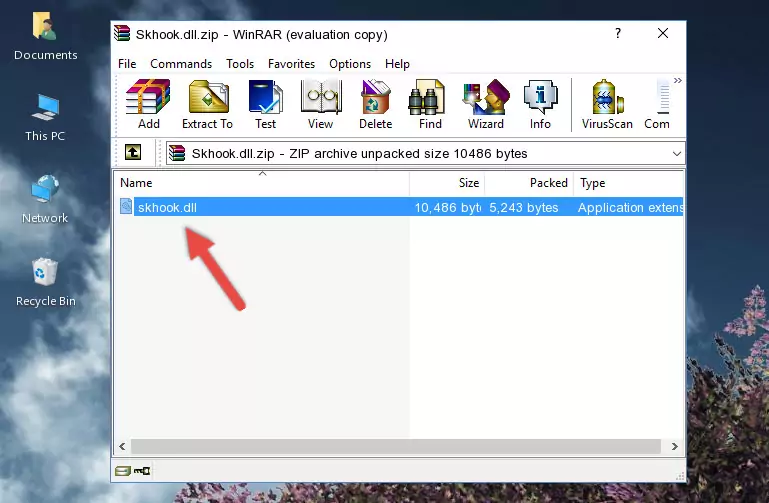Click the skhook.dll file icon
The image size is (769, 503).
click(x=126, y=206)
